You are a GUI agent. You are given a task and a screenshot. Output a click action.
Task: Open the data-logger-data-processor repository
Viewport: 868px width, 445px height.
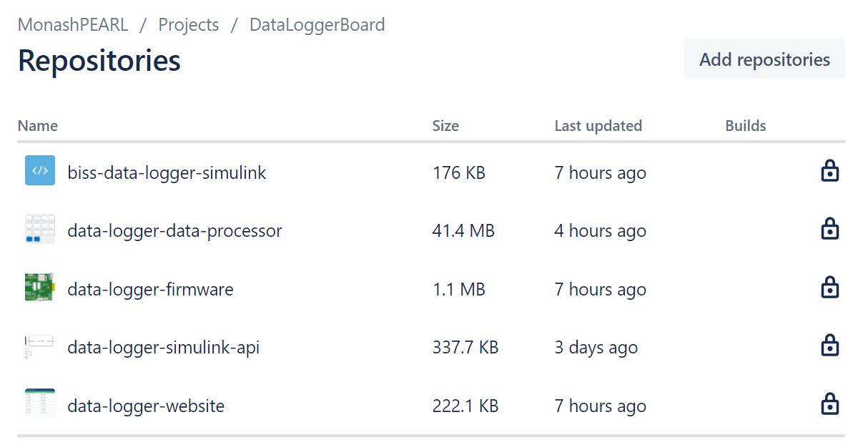click(x=174, y=231)
